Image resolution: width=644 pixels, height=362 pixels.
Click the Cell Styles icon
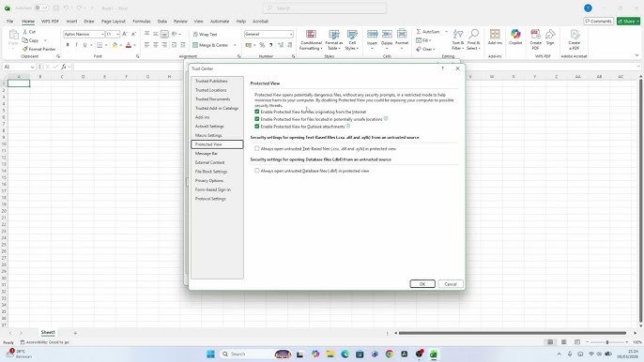coord(352,35)
